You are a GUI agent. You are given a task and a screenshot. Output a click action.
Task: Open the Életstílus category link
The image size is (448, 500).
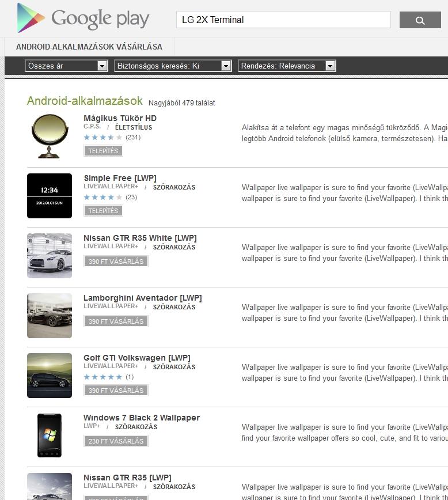[x=134, y=127]
